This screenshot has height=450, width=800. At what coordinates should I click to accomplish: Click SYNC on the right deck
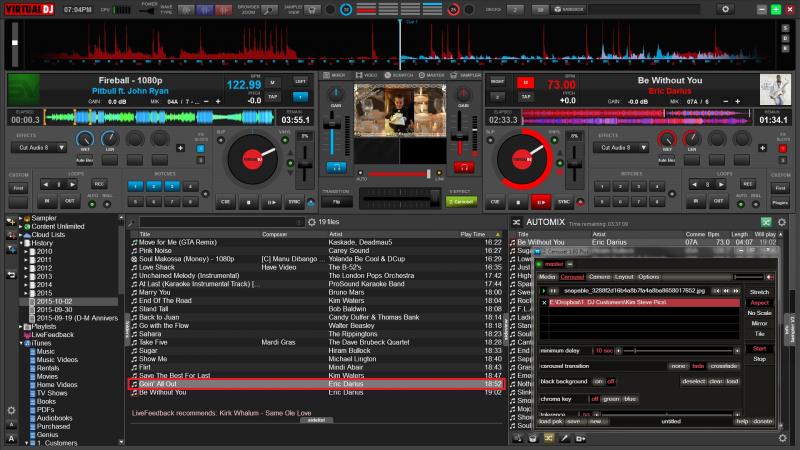tap(564, 202)
